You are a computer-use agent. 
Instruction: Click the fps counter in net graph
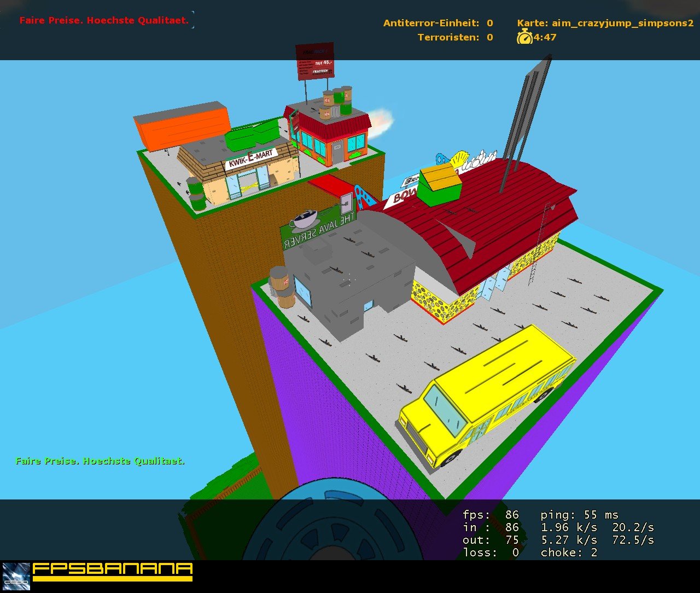coord(491,515)
